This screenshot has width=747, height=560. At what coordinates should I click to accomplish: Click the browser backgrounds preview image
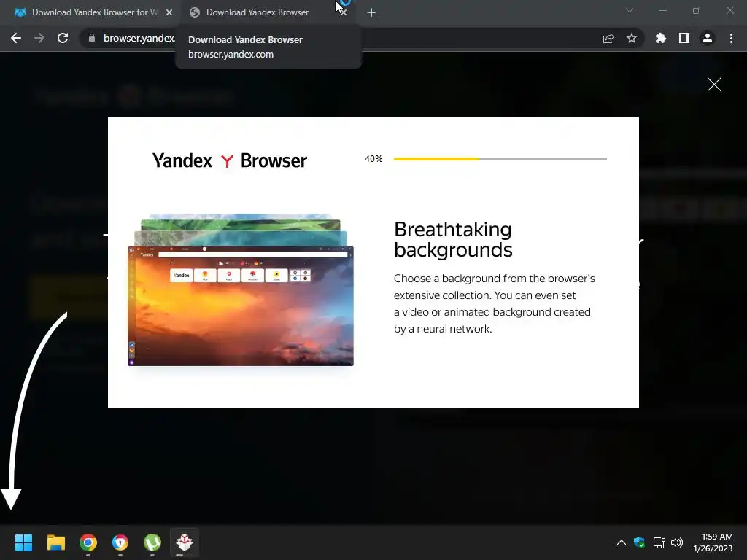point(241,290)
